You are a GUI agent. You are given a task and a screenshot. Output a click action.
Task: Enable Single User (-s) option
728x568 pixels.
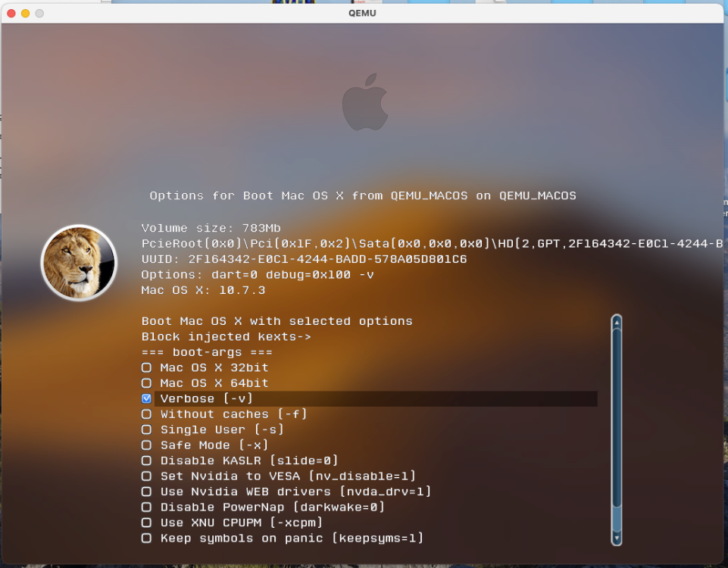coord(147,429)
